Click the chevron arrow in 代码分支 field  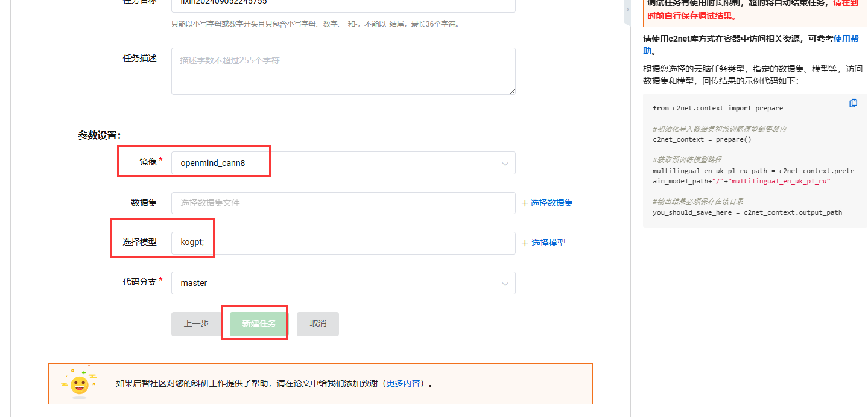505,284
